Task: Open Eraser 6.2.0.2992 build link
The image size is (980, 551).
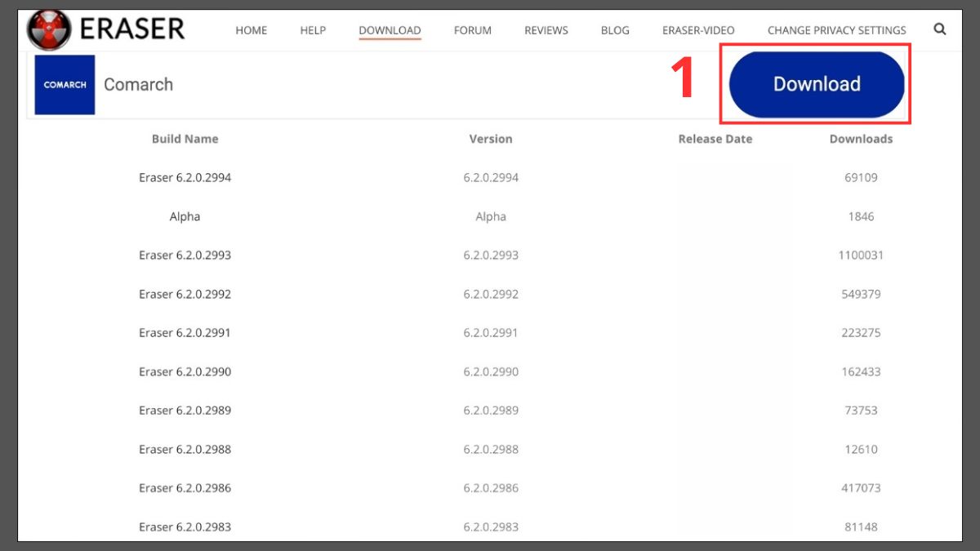Action: [185, 294]
